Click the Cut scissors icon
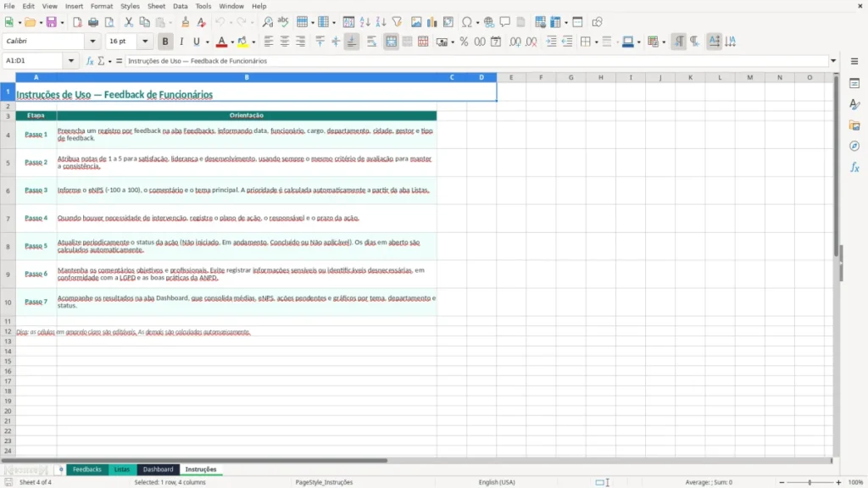868x488 pixels. coord(129,22)
